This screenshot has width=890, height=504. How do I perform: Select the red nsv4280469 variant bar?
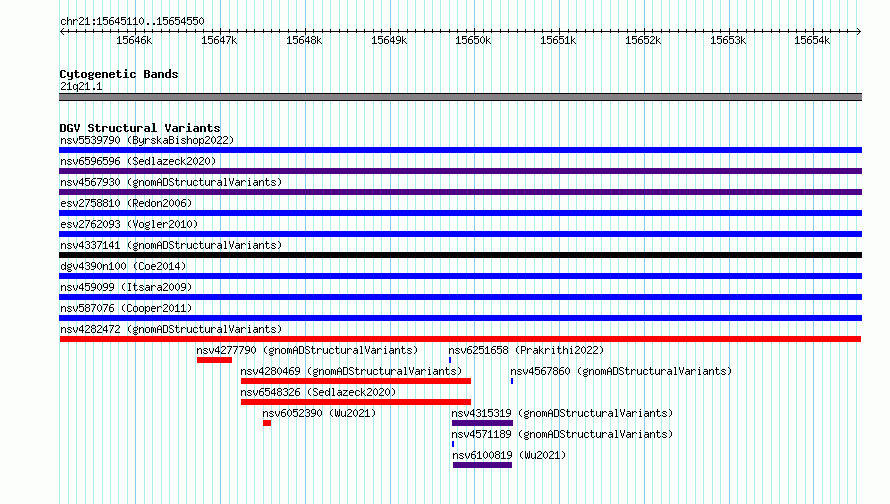coord(356,381)
